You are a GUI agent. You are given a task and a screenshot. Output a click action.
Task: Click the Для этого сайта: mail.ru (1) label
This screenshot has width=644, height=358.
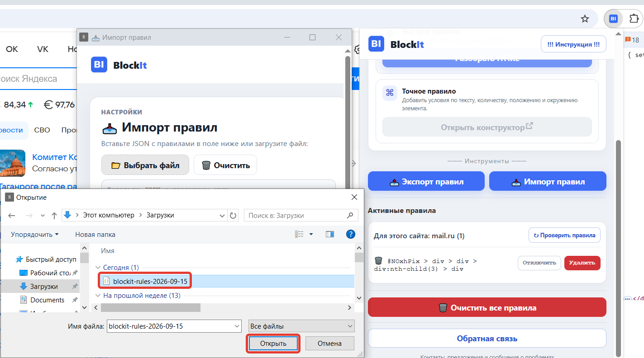(x=419, y=236)
